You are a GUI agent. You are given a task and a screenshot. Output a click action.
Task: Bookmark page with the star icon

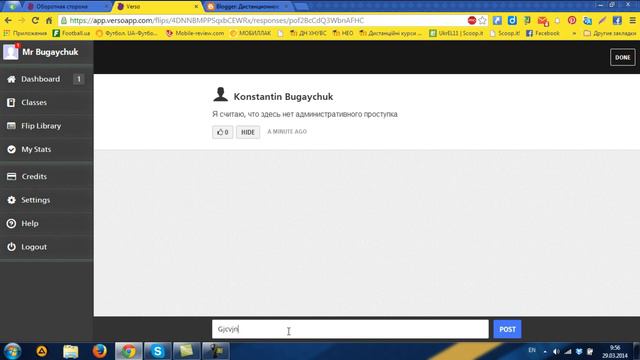coord(482,20)
